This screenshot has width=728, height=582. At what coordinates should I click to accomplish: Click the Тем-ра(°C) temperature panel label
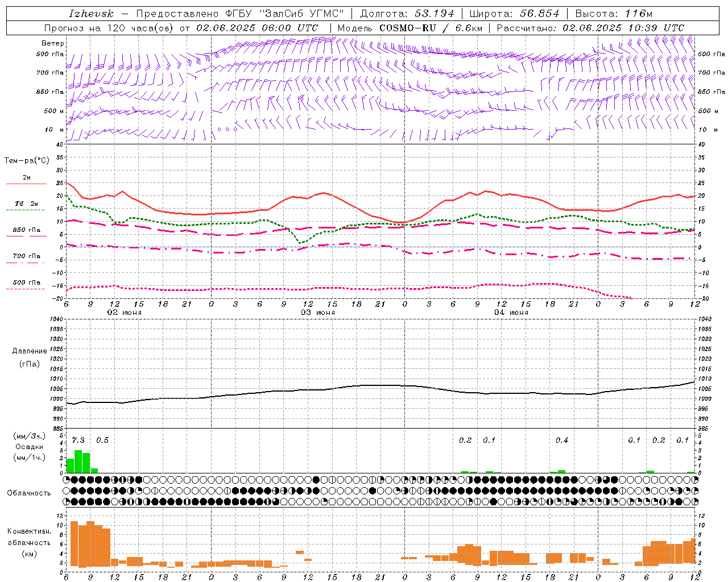(27, 161)
